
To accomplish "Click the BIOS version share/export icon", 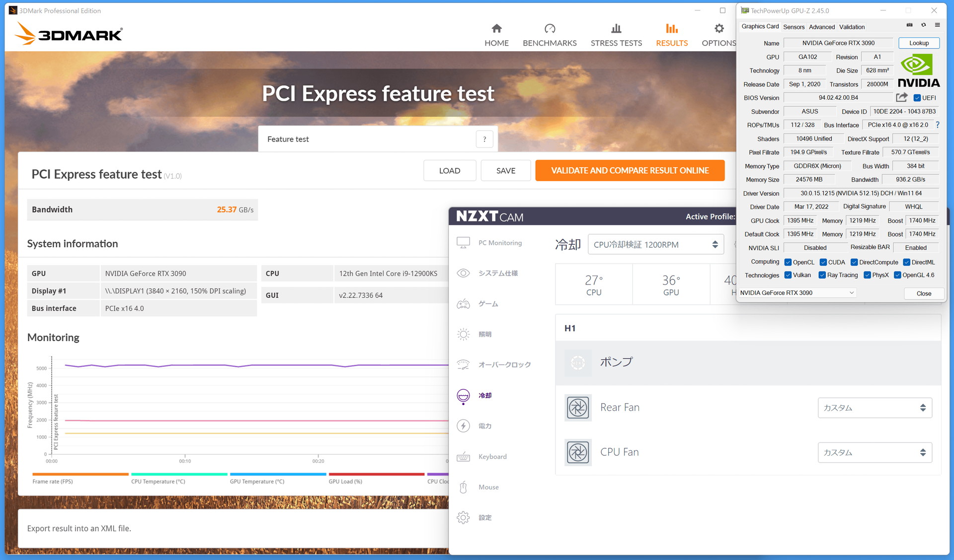I will [x=902, y=97].
